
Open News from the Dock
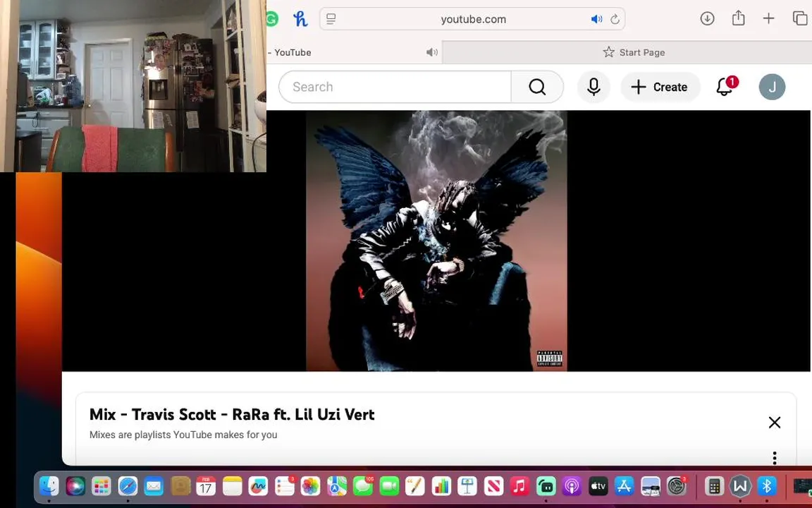493,486
